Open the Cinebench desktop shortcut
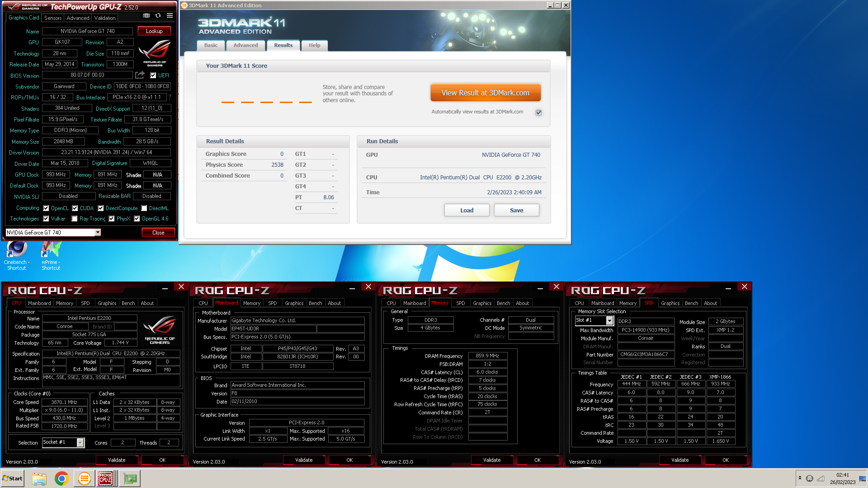 point(17,256)
